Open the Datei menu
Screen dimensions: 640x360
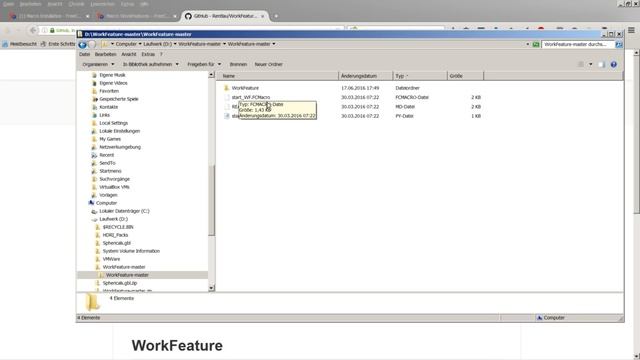[x=84, y=54]
